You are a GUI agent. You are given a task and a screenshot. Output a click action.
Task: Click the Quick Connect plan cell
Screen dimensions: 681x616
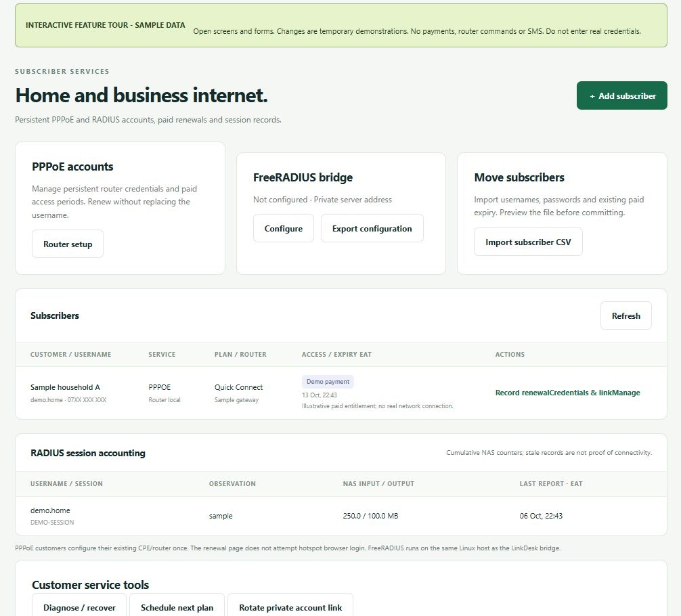coord(238,387)
